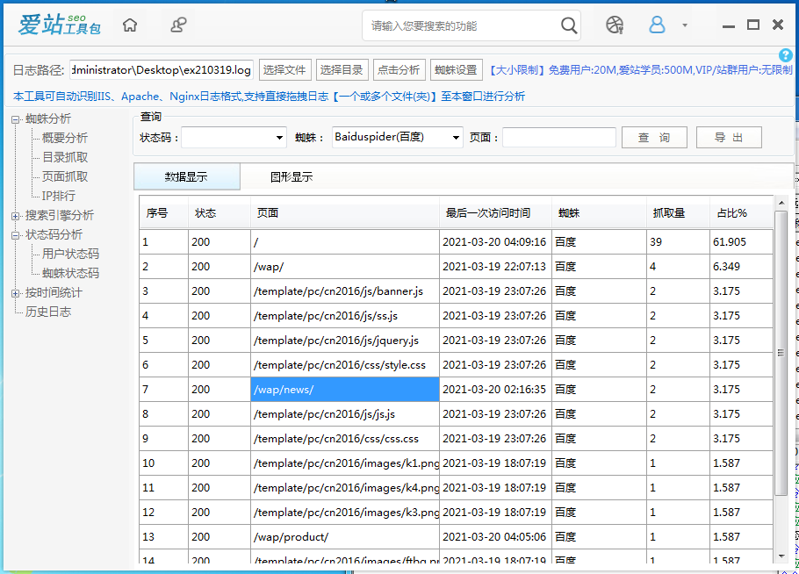Expand the 按时间统计 tree node
Screen dimensions: 799x574
[x=16, y=293]
